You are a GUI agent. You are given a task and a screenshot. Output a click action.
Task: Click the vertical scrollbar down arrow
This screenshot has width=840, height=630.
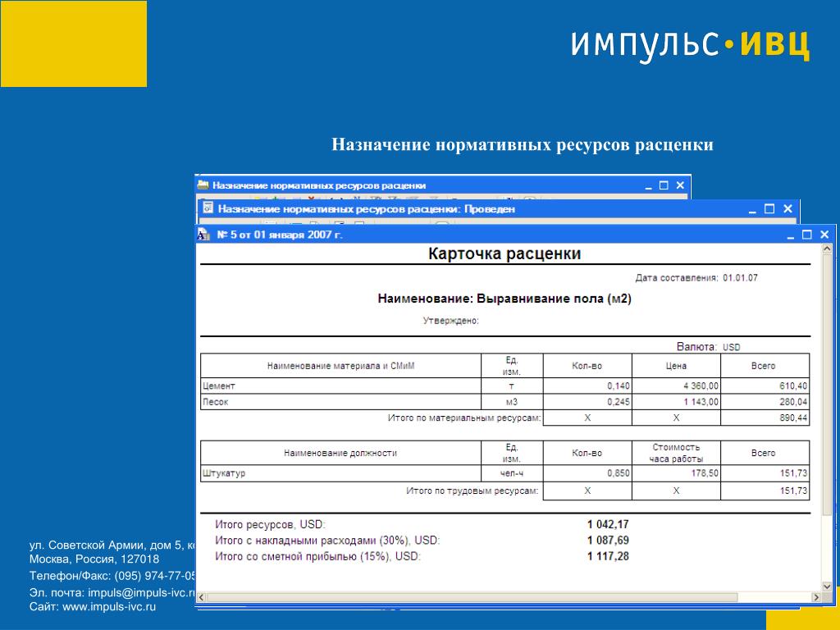pyautogui.click(x=827, y=586)
